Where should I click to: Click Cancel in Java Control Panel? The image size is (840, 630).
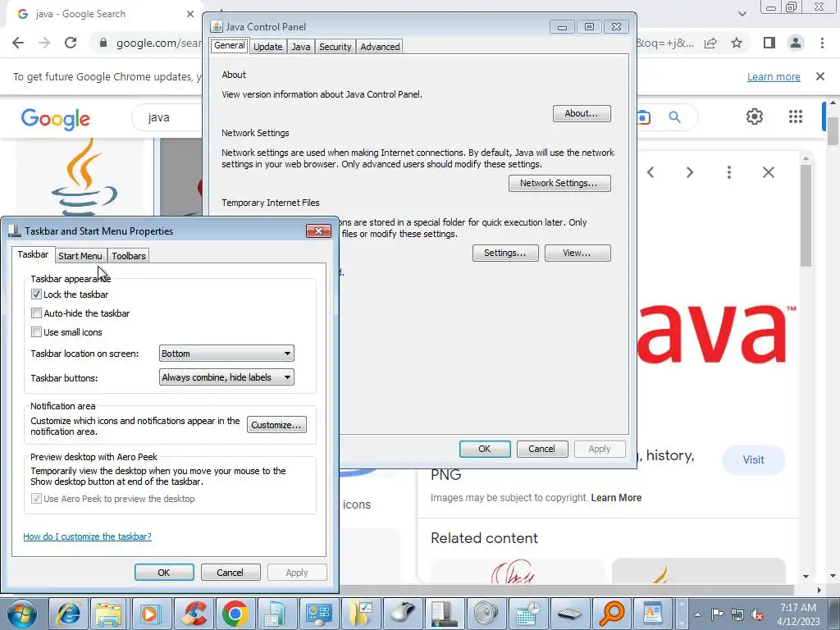click(541, 449)
